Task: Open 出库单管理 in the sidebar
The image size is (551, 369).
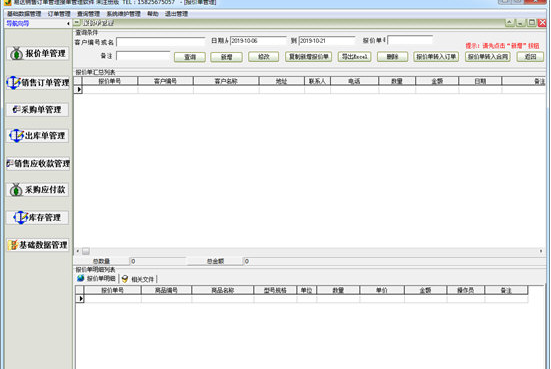Action: 38,136
